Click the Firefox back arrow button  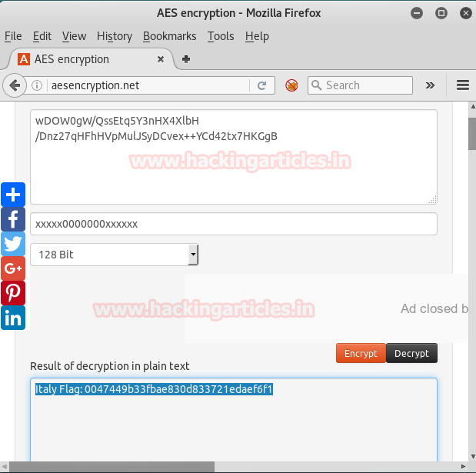coord(15,85)
